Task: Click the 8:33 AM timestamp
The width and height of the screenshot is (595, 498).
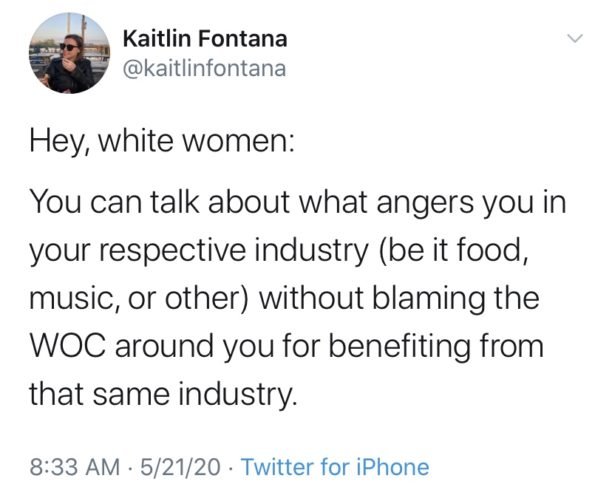Action: [75, 466]
